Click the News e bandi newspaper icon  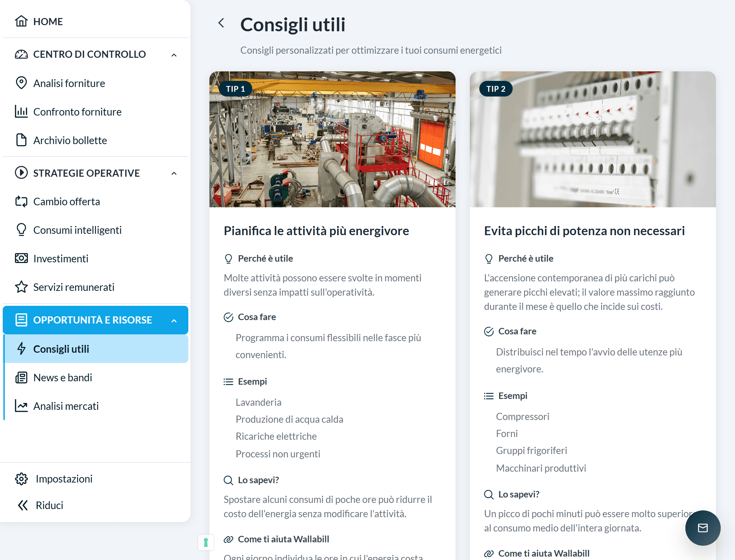(x=21, y=377)
